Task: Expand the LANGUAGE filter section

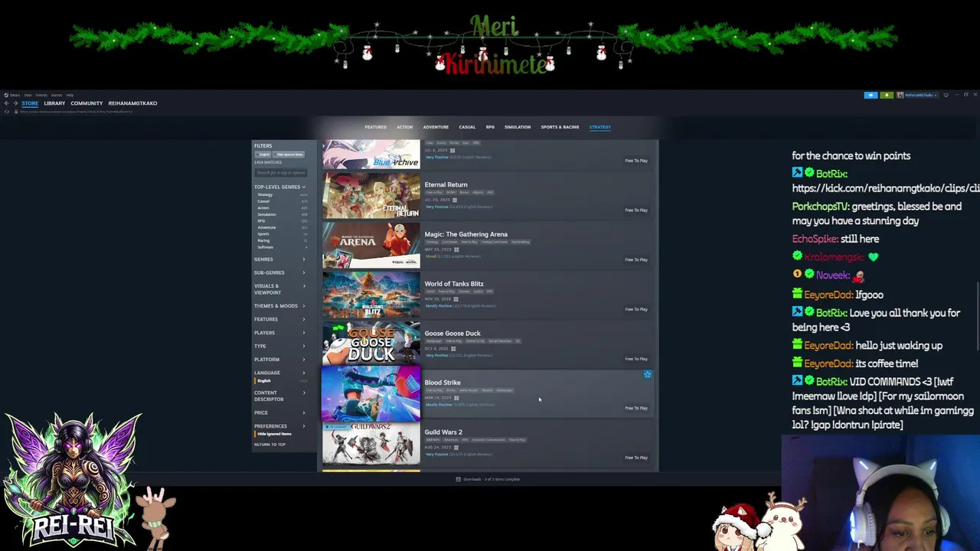Action: tap(280, 373)
